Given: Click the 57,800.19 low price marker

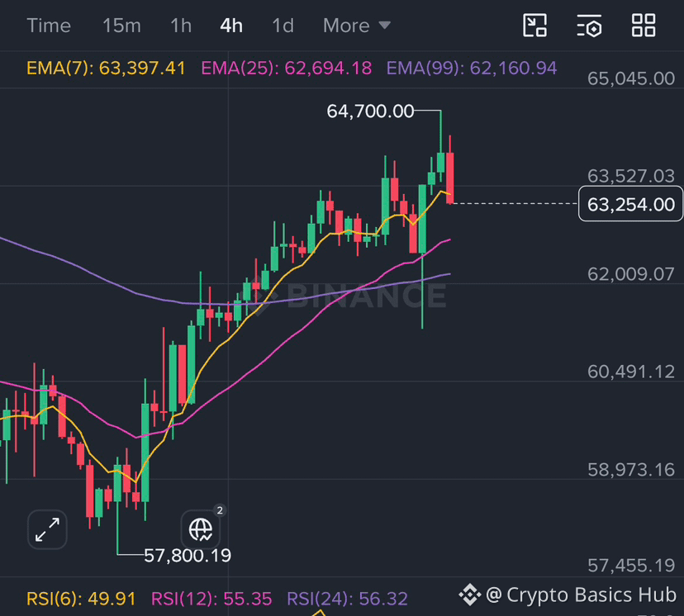Looking at the screenshot, I should (188, 556).
